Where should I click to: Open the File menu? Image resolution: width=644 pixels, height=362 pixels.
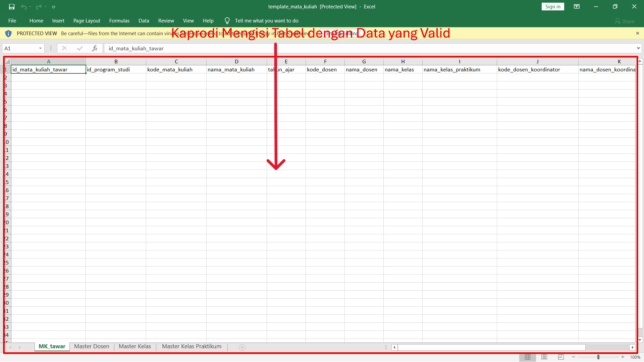pos(12,21)
